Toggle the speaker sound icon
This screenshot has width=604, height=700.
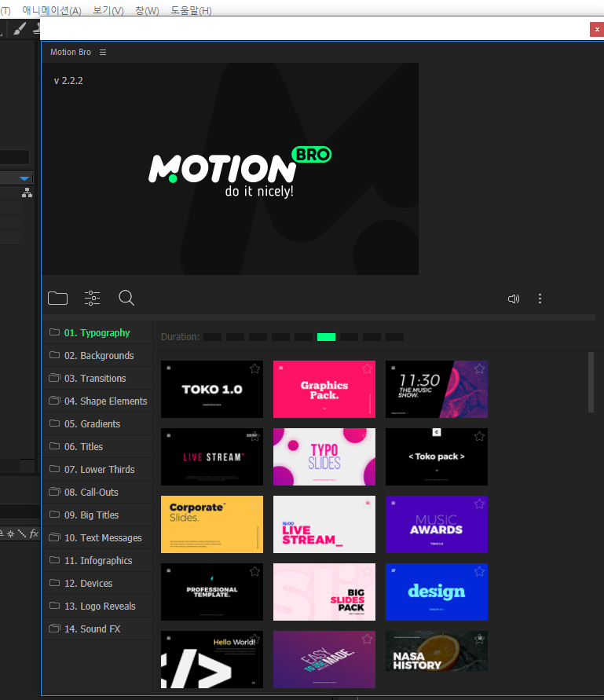[x=514, y=299]
